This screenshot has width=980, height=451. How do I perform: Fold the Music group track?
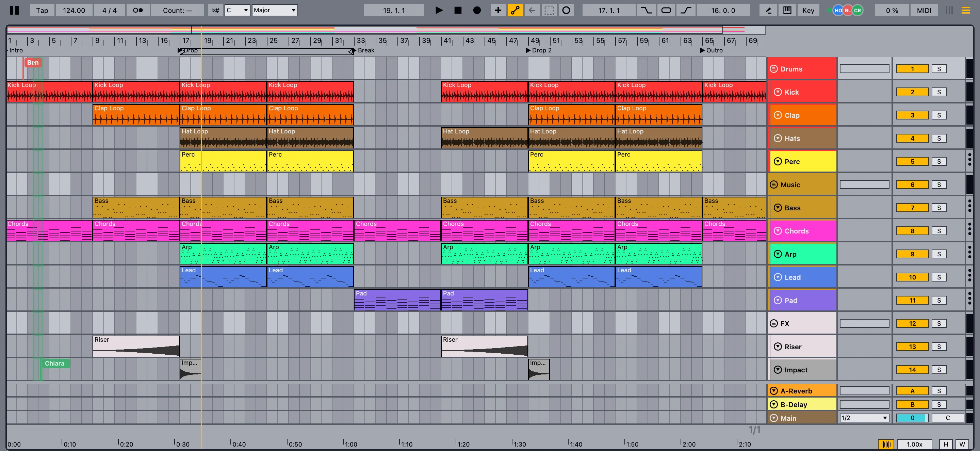tap(773, 184)
